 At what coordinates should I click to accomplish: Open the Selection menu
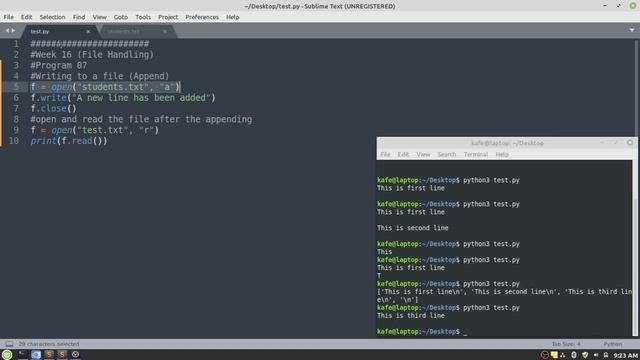coord(52,17)
